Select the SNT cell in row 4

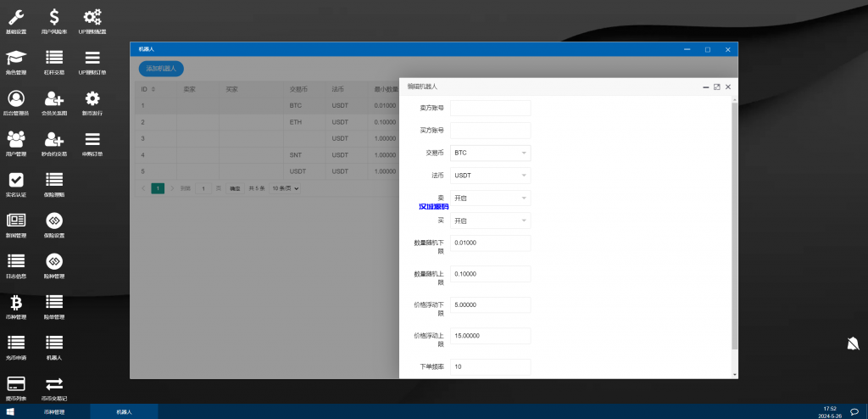(304, 154)
